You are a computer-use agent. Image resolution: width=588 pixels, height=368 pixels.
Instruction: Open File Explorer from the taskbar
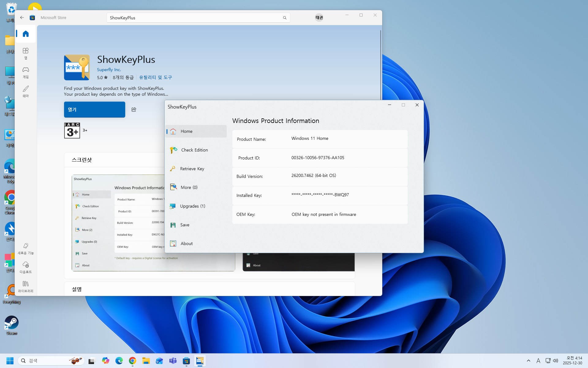coord(146,361)
